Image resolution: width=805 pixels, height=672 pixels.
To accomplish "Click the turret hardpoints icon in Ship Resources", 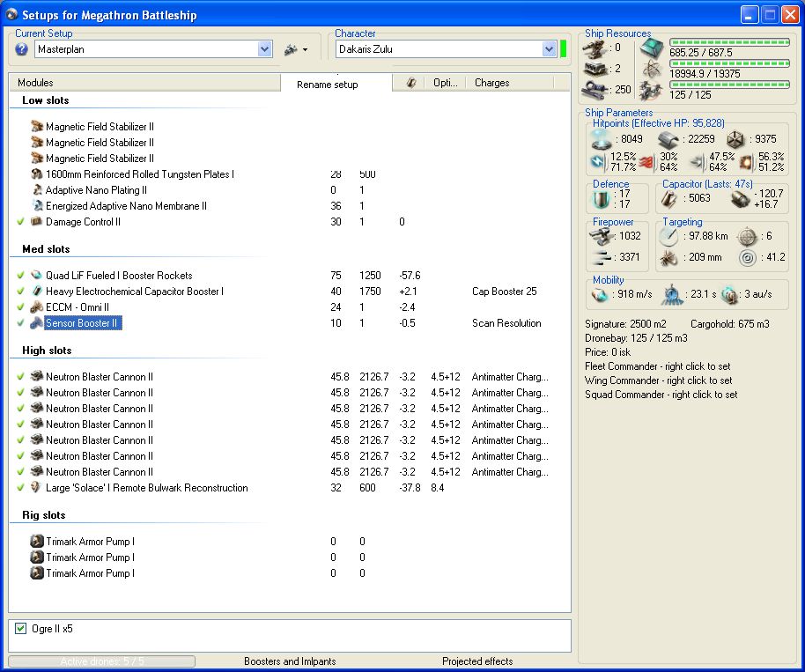I will pyautogui.click(x=595, y=48).
